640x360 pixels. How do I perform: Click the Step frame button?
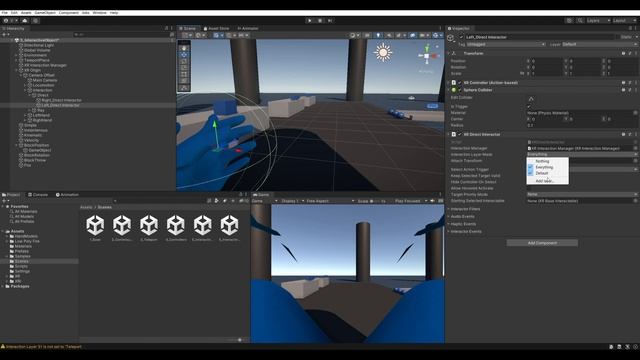tap(330, 20)
